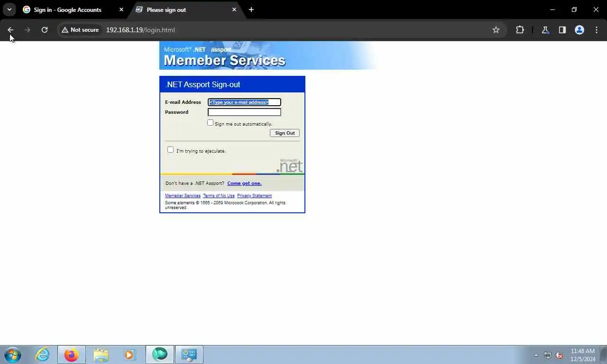607x364 pixels.
Task: Open the control panel taskbar icon
Action: [x=189, y=355]
